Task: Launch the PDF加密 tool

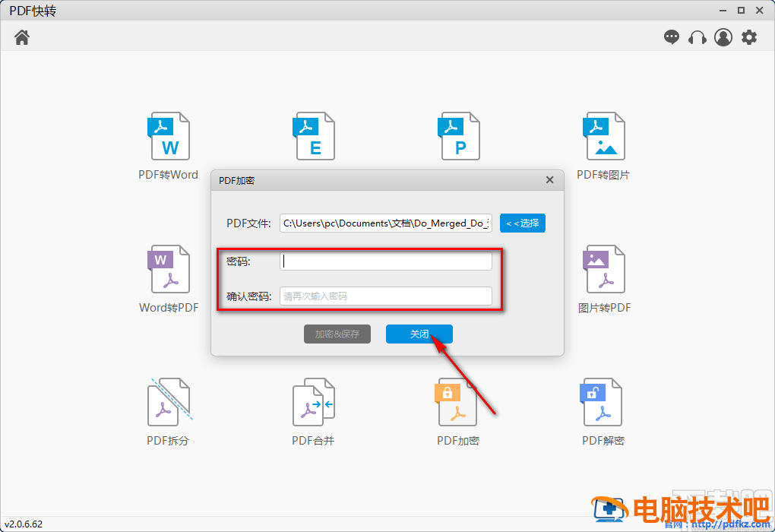Action: pos(458,413)
